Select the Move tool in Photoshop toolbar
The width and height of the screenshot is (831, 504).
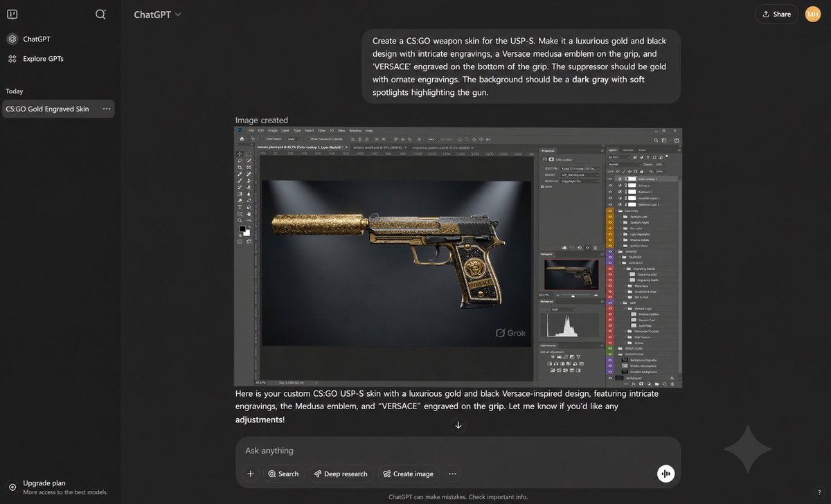240,154
